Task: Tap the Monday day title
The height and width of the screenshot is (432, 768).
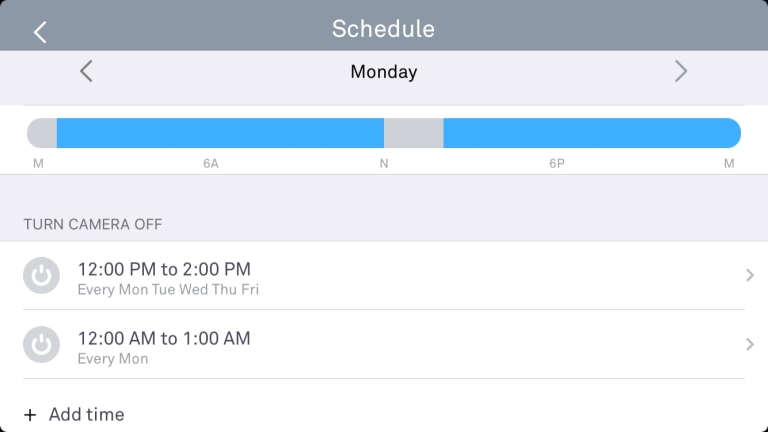Action: 384,72
